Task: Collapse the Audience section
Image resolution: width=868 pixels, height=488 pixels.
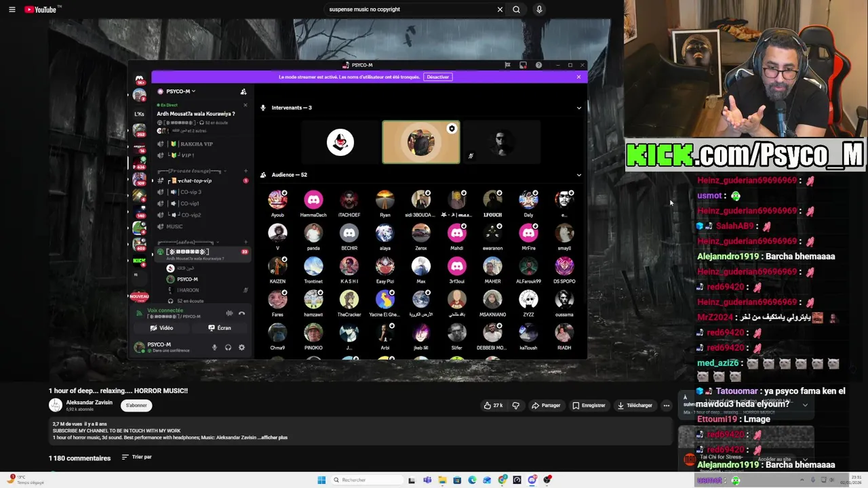Action: pyautogui.click(x=578, y=175)
